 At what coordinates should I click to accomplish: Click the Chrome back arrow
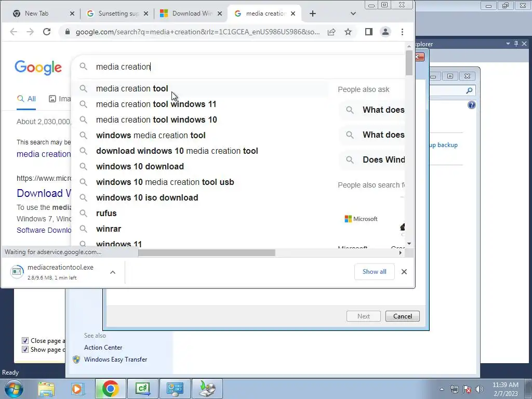pos(13,32)
